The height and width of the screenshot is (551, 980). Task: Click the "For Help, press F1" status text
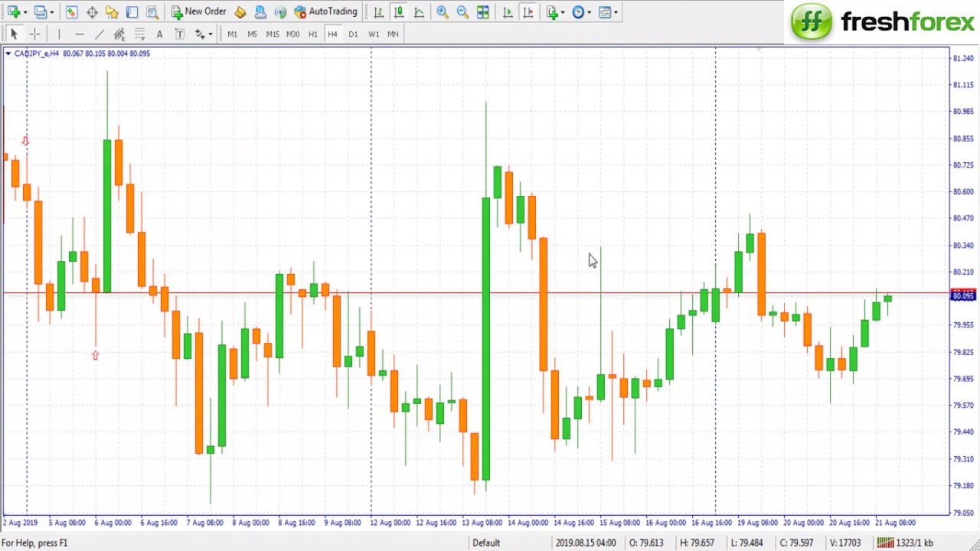pyautogui.click(x=34, y=543)
